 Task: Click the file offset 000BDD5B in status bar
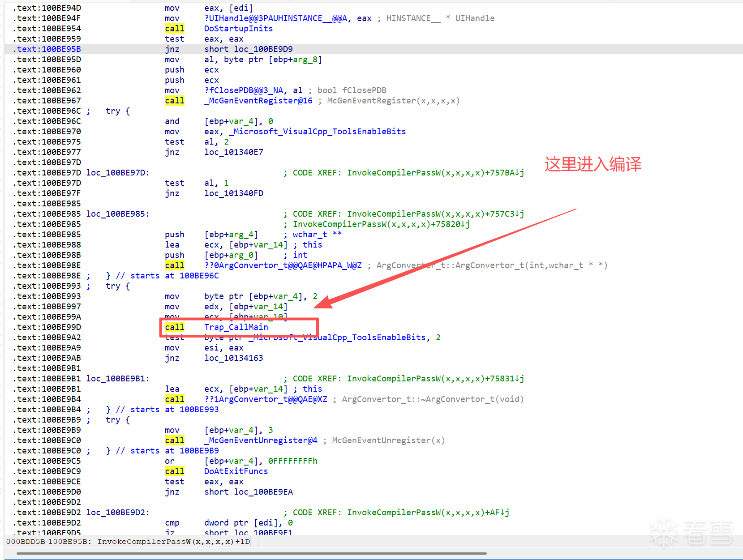click(x=26, y=542)
